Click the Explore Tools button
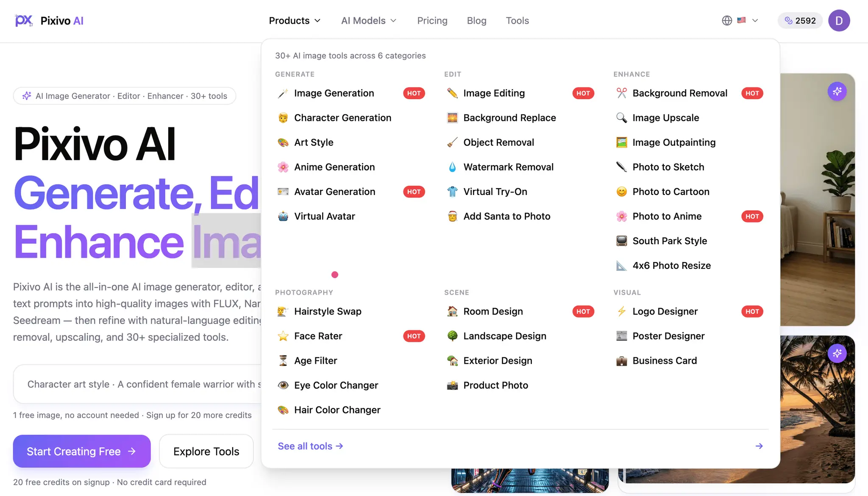The width and height of the screenshot is (868, 496). [x=206, y=451]
